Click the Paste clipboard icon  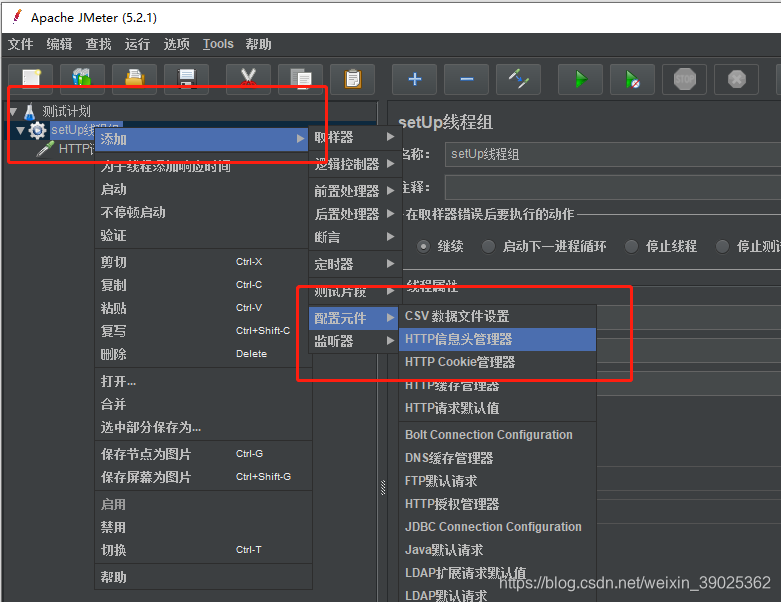click(x=352, y=79)
